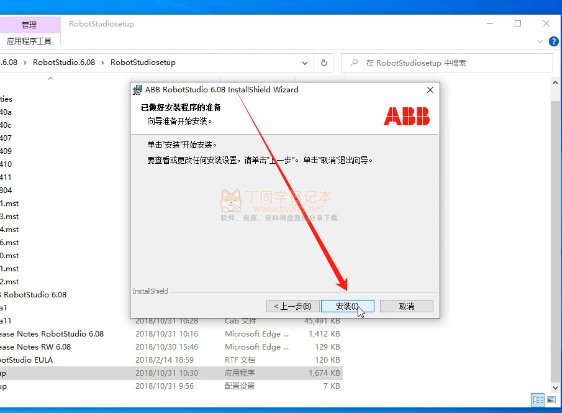The height and width of the screenshot is (413, 562).
Task: Click the RobotStudiosetup search field
Action: [x=447, y=63]
